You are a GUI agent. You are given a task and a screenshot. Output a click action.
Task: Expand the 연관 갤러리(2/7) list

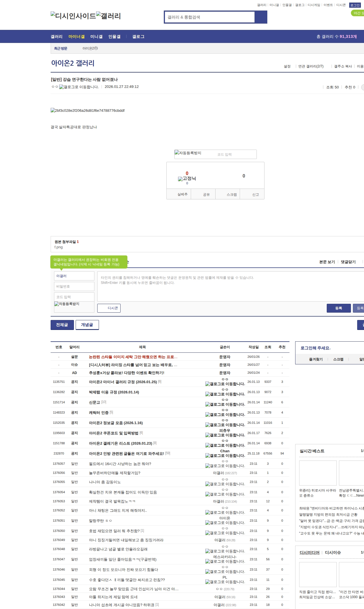pyautogui.click(x=311, y=66)
